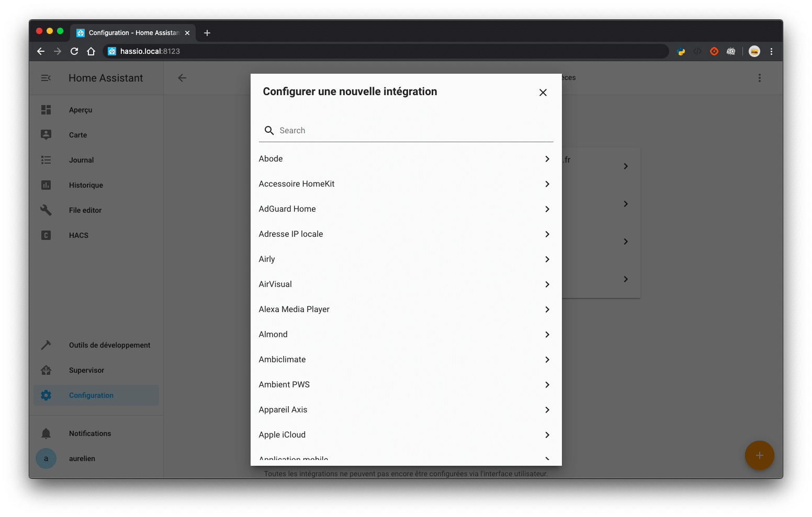812x517 pixels.
Task: Expand the AdGuard Home chevron
Action: pyautogui.click(x=547, y=209)
